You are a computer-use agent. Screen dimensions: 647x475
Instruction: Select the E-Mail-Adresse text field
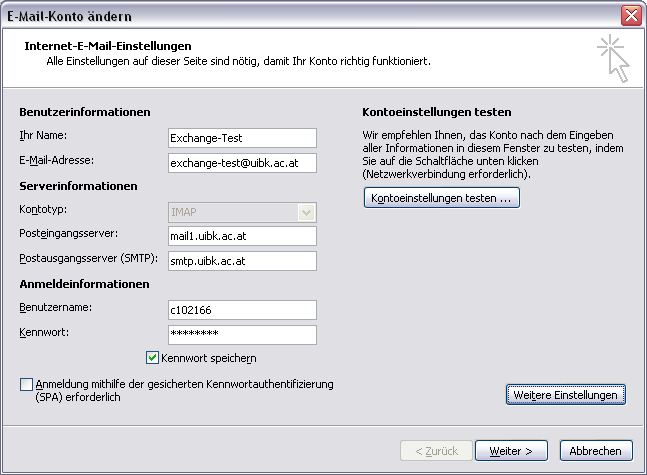click(x=243, y=161)
